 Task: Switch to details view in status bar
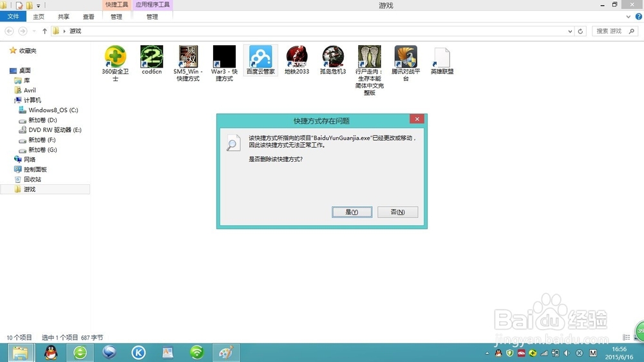tap(627, 338)
